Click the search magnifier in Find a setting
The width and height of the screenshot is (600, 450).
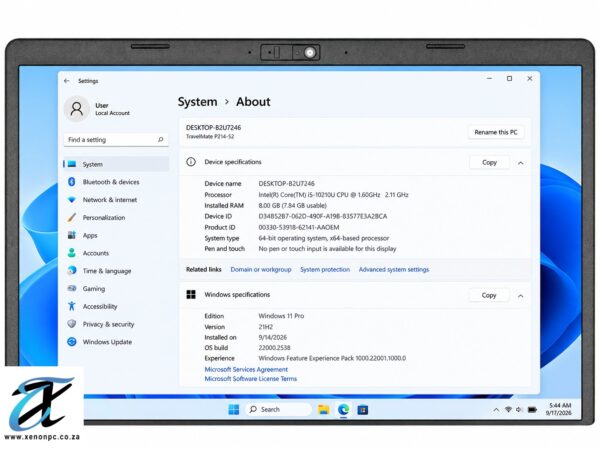(x=161, y=140)
